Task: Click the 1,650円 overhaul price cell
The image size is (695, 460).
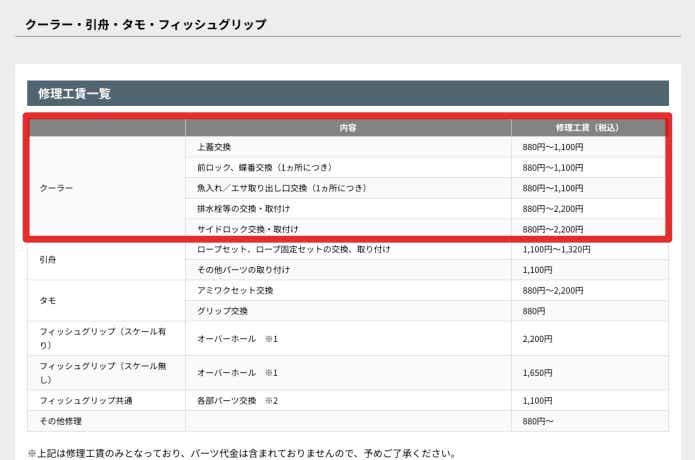Action: coord(538,372)
